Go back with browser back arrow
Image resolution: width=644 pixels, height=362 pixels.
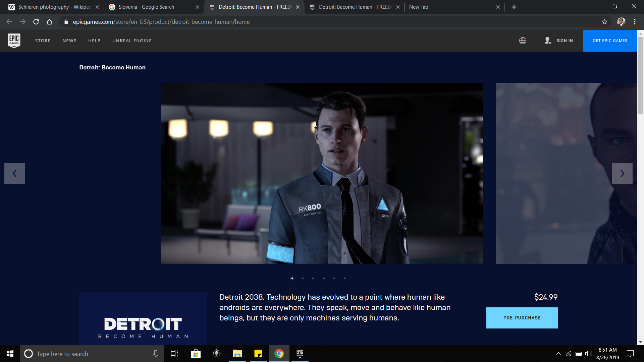pos(9,22)
